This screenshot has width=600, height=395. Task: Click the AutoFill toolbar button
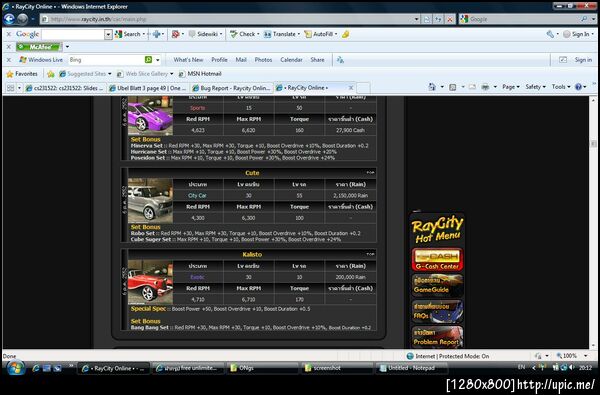click(321, 34)
